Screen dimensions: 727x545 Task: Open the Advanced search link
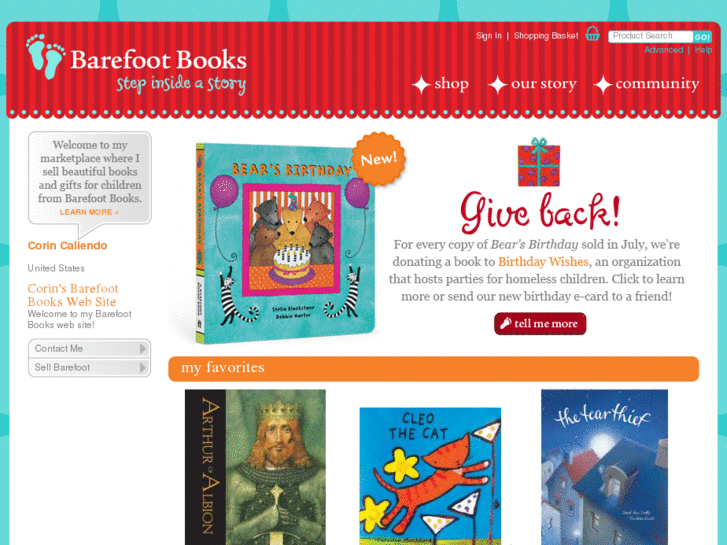663,50
